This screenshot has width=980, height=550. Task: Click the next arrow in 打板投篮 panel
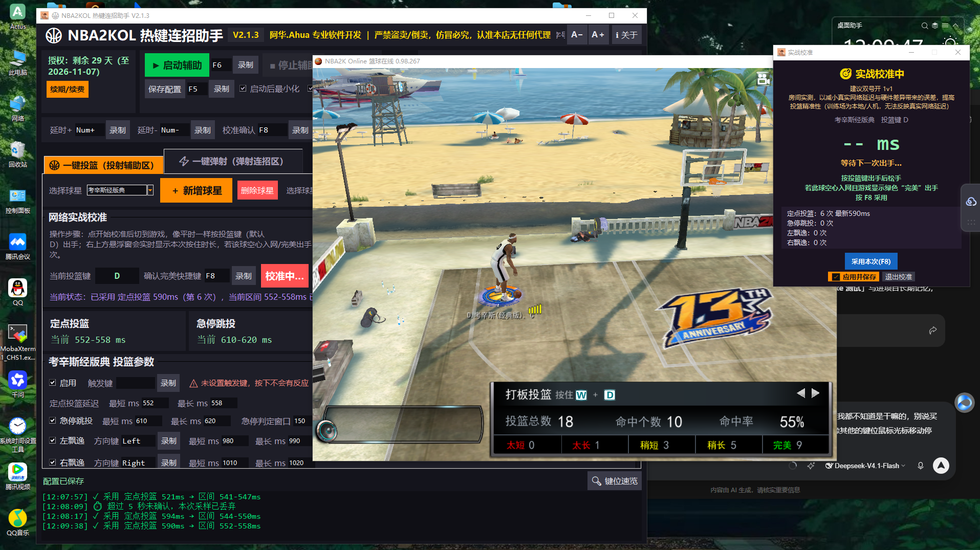[816, 393]
